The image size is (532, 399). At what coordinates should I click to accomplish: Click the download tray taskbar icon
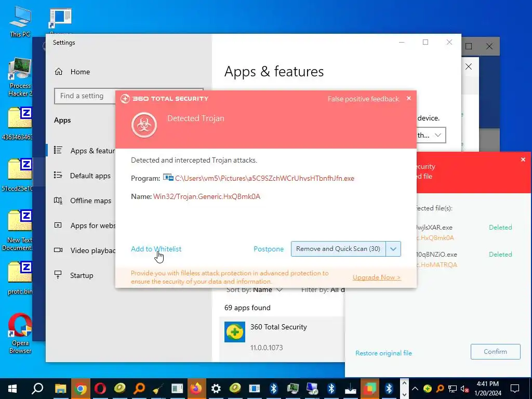tap(351, 389)
